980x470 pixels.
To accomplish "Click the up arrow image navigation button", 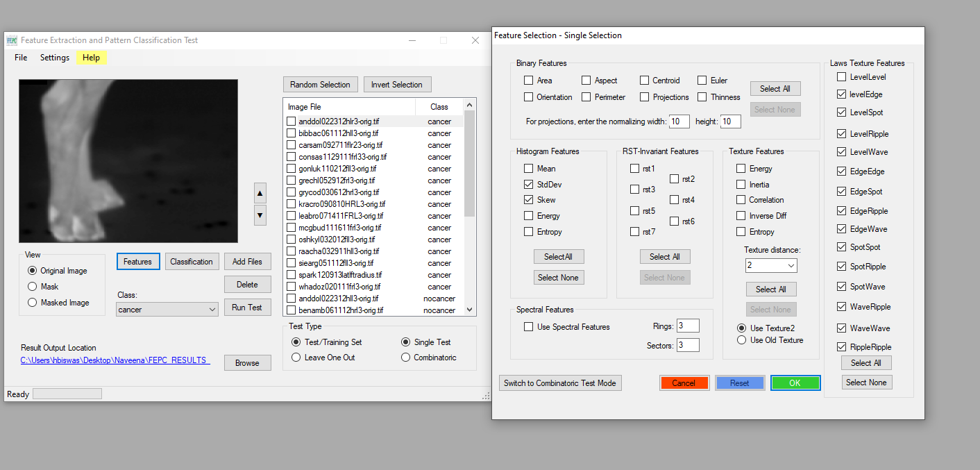I will (x=260, y=193).
